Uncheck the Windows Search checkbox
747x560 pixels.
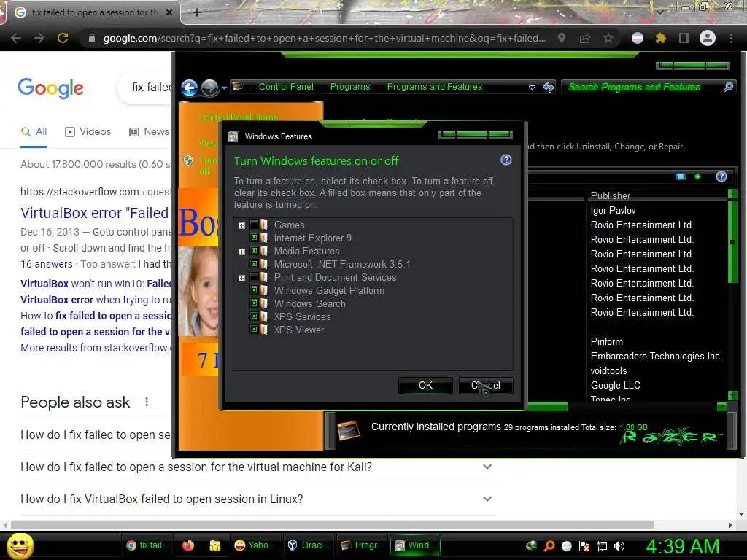pos(254,303)
